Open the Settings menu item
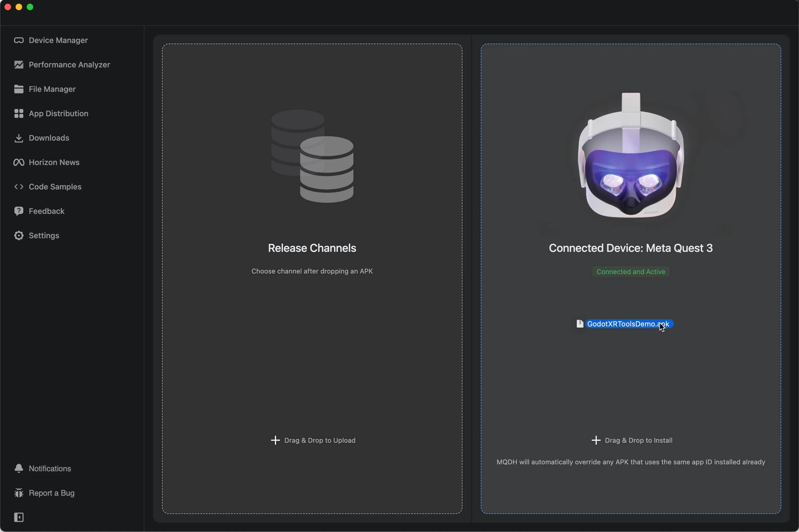 coord(44,235)
